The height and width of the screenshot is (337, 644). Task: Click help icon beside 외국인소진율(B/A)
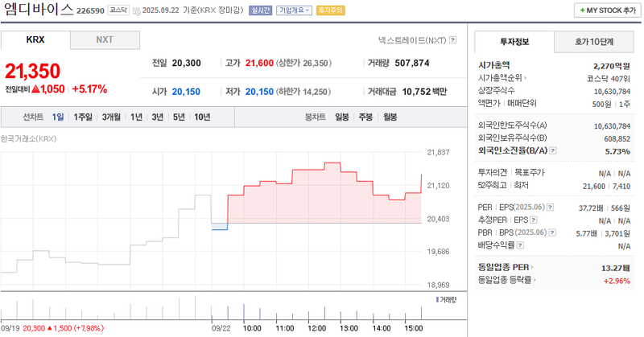[553, 150]
